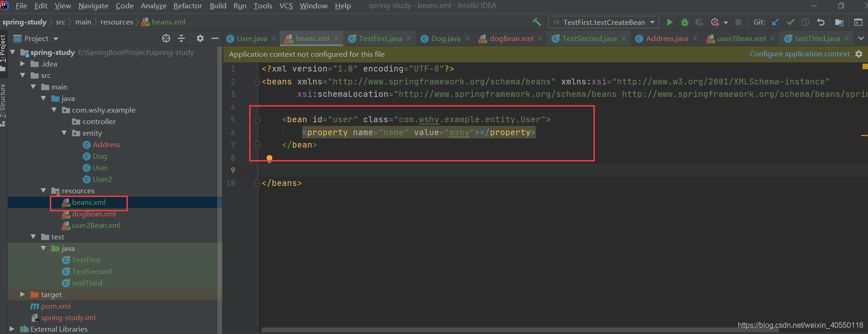Open the notification banner settings gear
The width and height of the screenshot is (868, 334).
[x=859, y=54]
